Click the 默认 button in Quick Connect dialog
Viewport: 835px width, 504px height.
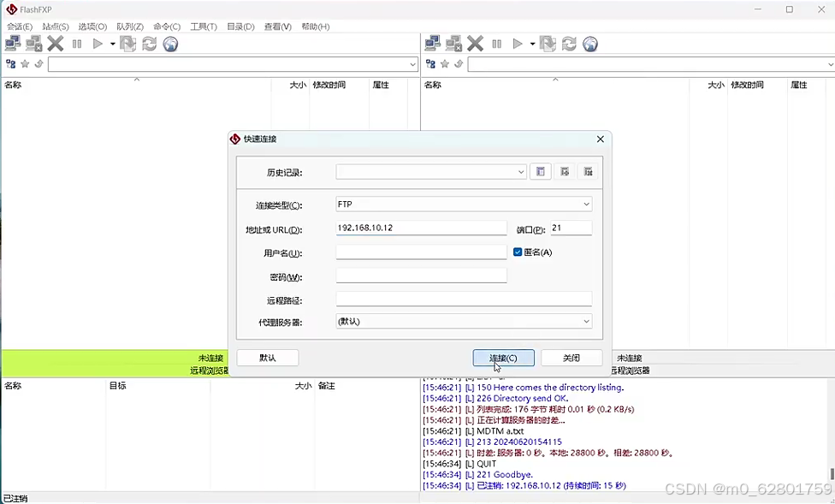pos(267,358)
